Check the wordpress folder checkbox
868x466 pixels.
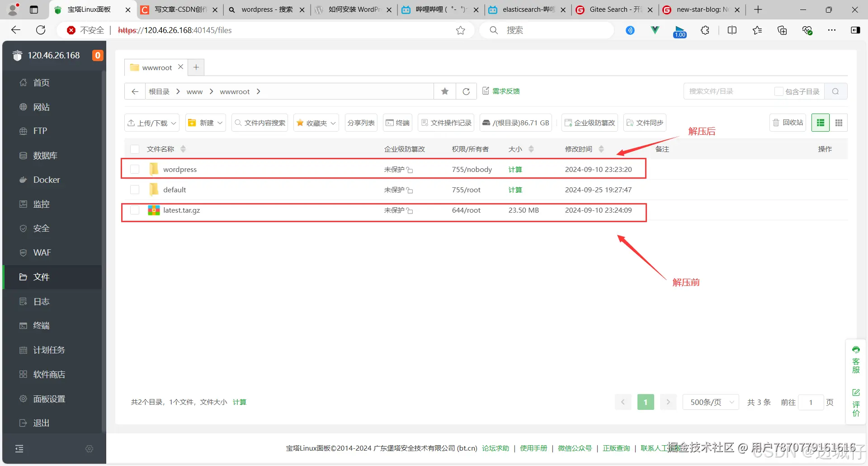(x=135, y=169)
